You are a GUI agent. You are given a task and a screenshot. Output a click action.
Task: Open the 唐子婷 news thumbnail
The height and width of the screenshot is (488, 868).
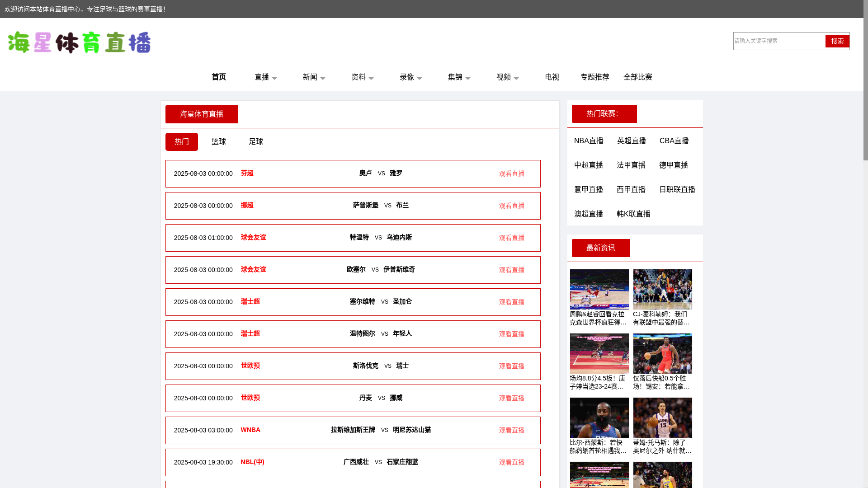(599, 354)
